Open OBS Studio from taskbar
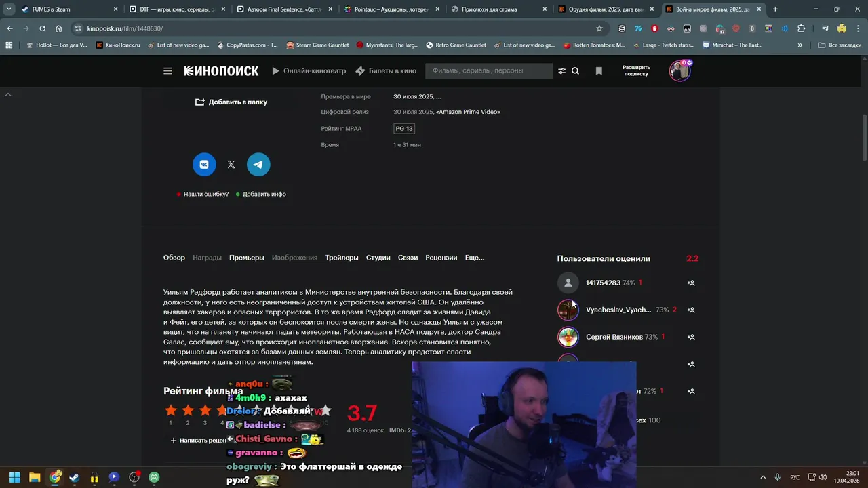The width and height of the screenshot is (868, 488). click(x=134, y=477)
